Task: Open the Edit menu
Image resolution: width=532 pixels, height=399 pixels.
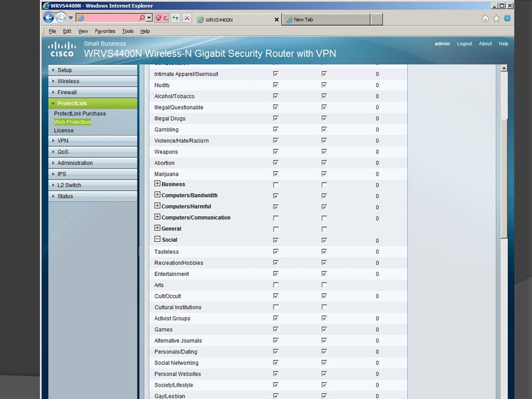Action: 67,31
